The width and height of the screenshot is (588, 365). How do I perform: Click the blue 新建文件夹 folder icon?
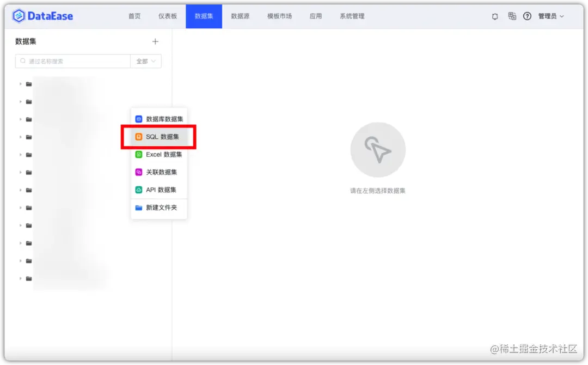point(139,208)
